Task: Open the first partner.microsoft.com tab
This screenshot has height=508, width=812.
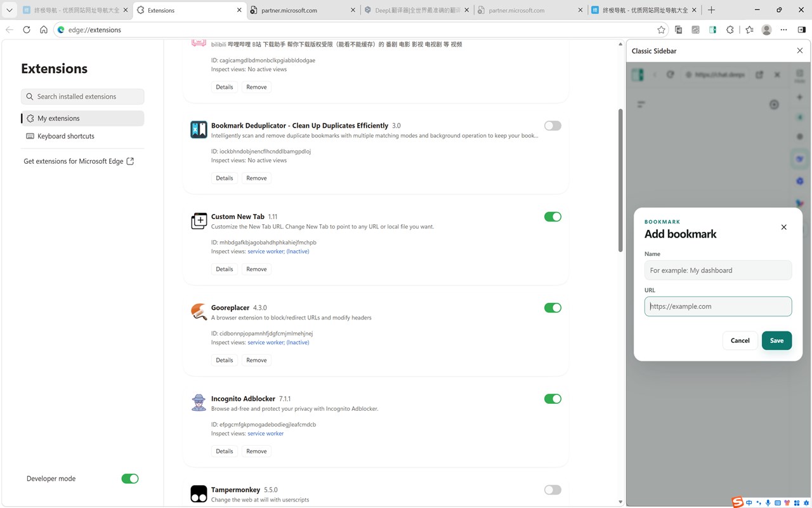Action: pyautogui.click(x=303, y=10)
